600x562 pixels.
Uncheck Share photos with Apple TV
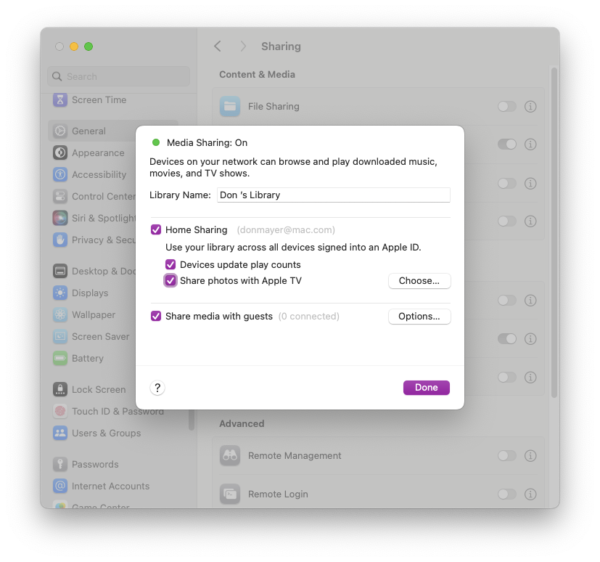(x=170, y=280)
